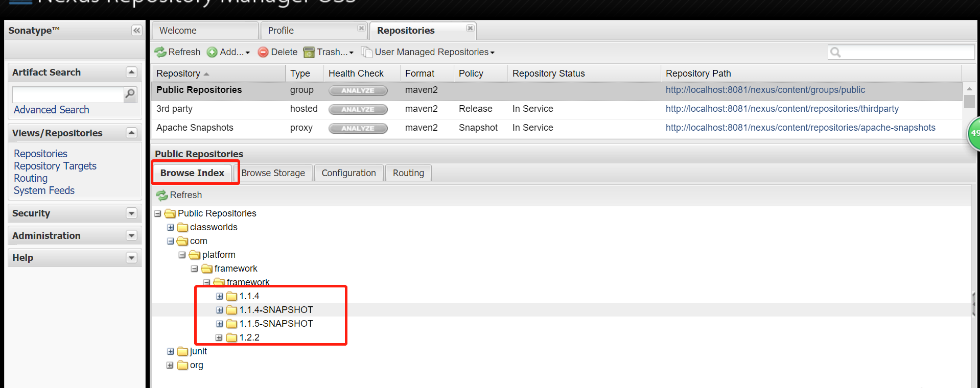Sort by the Repository column header

[218, 74]
